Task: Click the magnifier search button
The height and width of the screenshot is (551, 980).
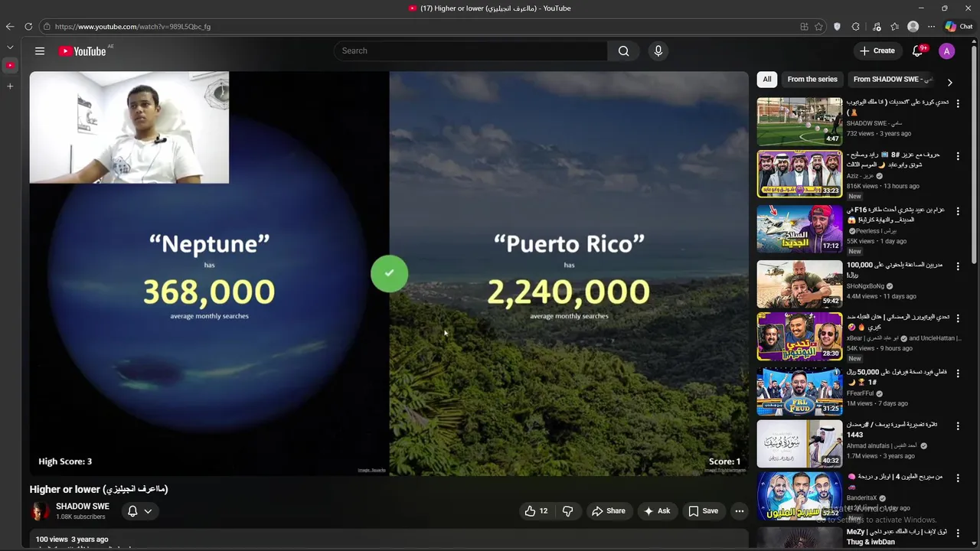Action: pos(624,51)
